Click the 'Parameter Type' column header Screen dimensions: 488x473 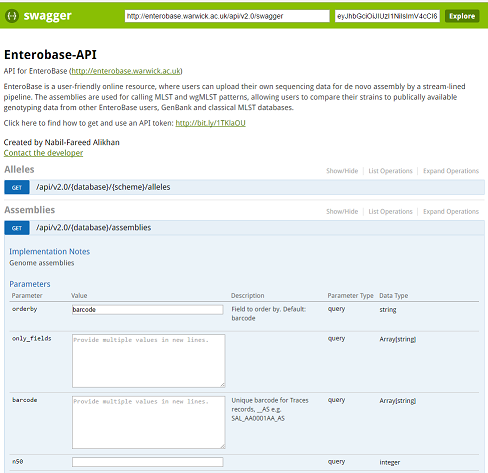pyautogui.click(x=350, y=296)
